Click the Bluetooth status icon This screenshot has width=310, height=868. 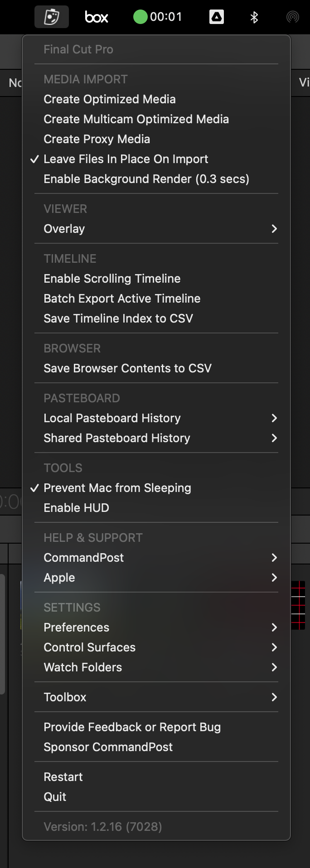(254, 17)
